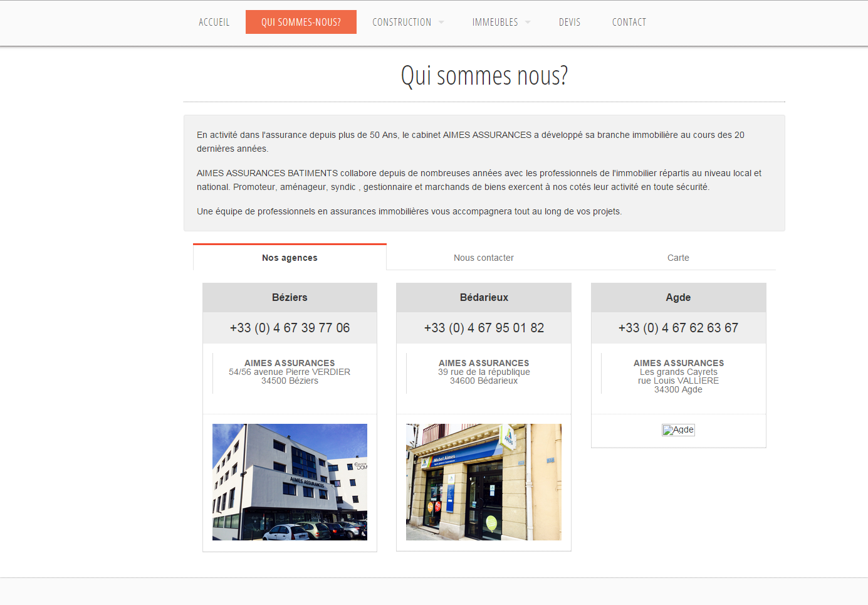Click Agde phone number +33 (0) 4 67 62 63 67
The image size is (868, 605).
point(678,328)
